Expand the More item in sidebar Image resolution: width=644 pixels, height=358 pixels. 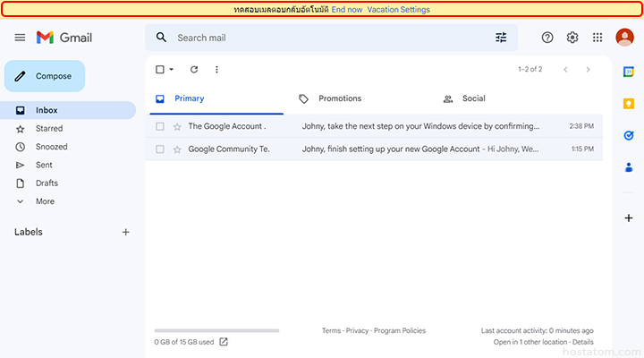(x=45, y=201)
